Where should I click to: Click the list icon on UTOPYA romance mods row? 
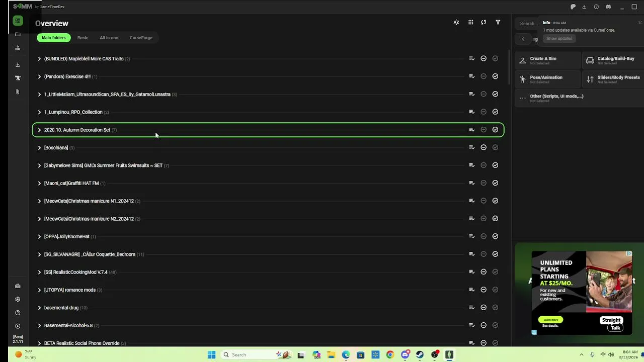(471, 290)
